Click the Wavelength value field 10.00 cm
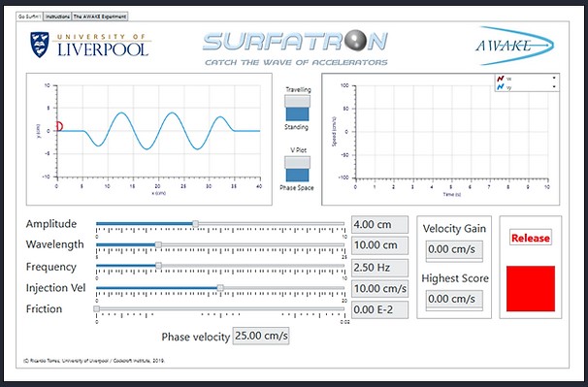This screenshot has width=588, height=387. (x=379, y=245)
